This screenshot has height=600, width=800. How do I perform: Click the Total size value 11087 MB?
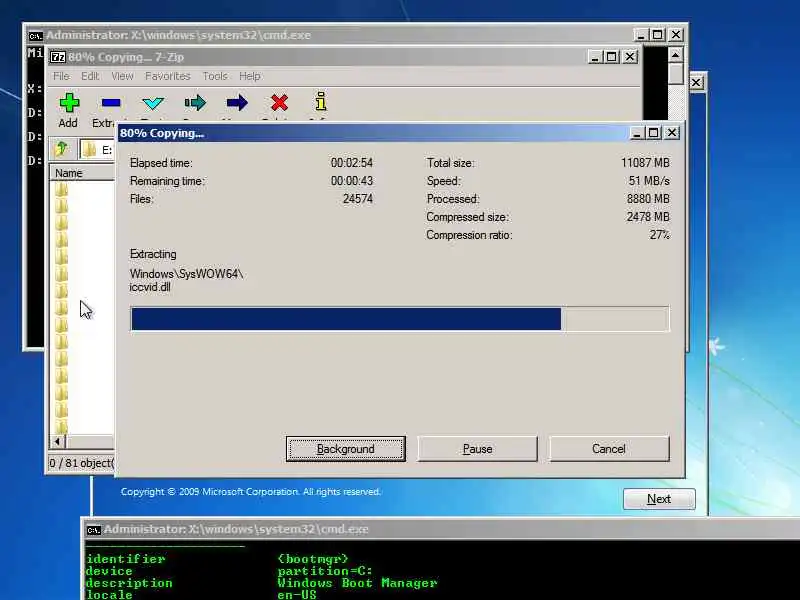[x=645, y=163]
